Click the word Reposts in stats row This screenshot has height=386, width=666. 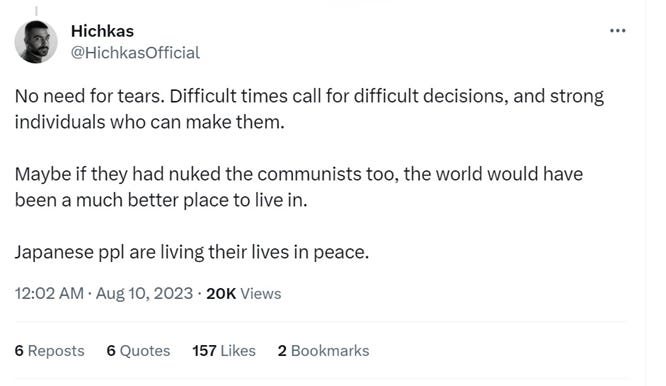click(56, 351)
